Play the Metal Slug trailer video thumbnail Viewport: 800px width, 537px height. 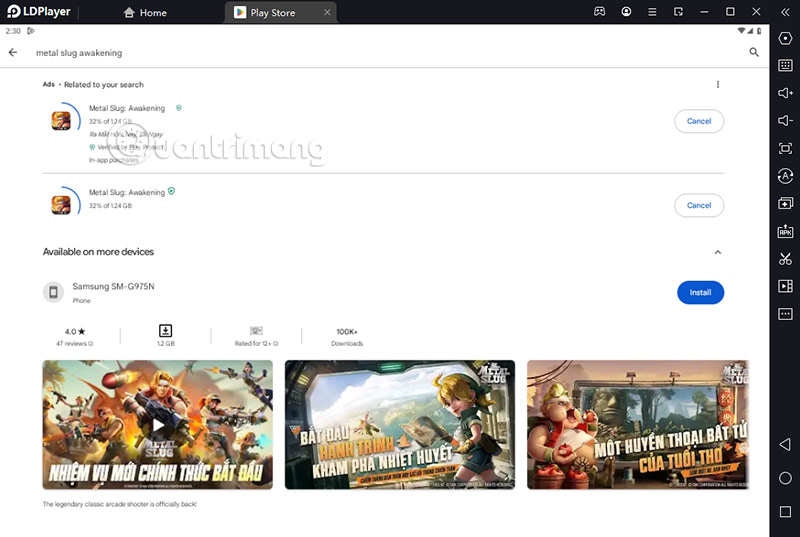(158, 425)
